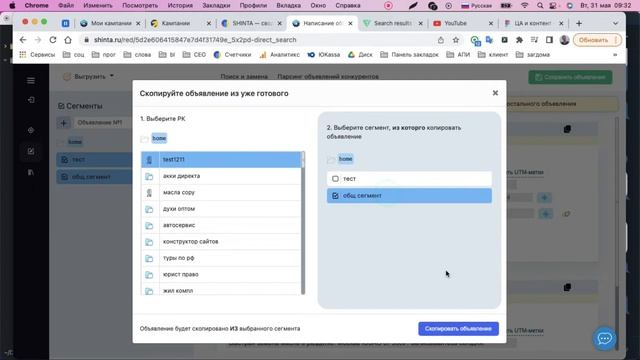Open the Закладки menu
Viewport: 640px width, 360px height.
point(216,6)
